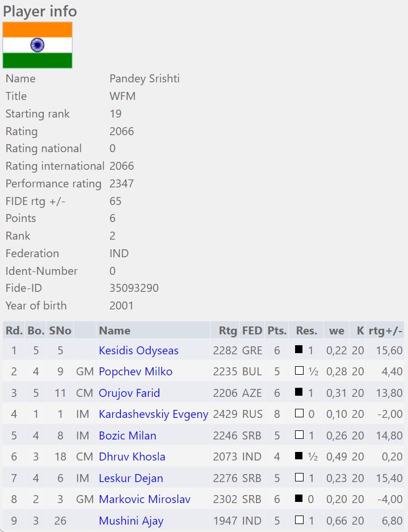The image size is (408, 532).
Task: Open Kesidis Odyseas player link
Action: click(138, 350)
